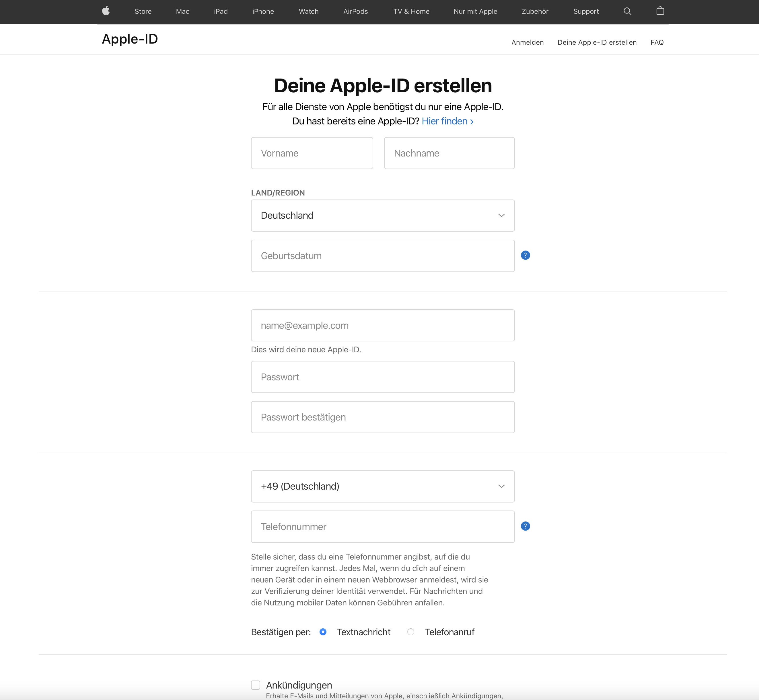Open Support in top navigation
The image size is (759, 700).
tap(586, 11)
